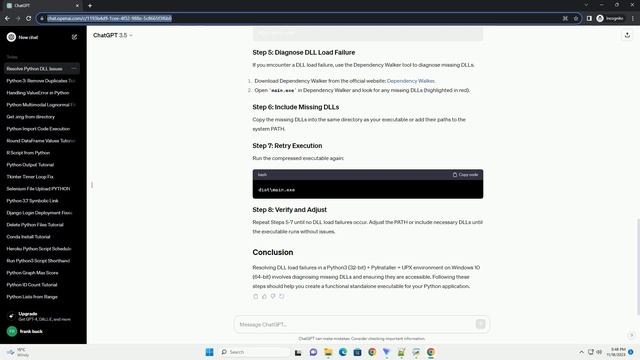Click the page vertical scrollbar
The width and height of the screenshot is (640, 360).
(638, 266)
